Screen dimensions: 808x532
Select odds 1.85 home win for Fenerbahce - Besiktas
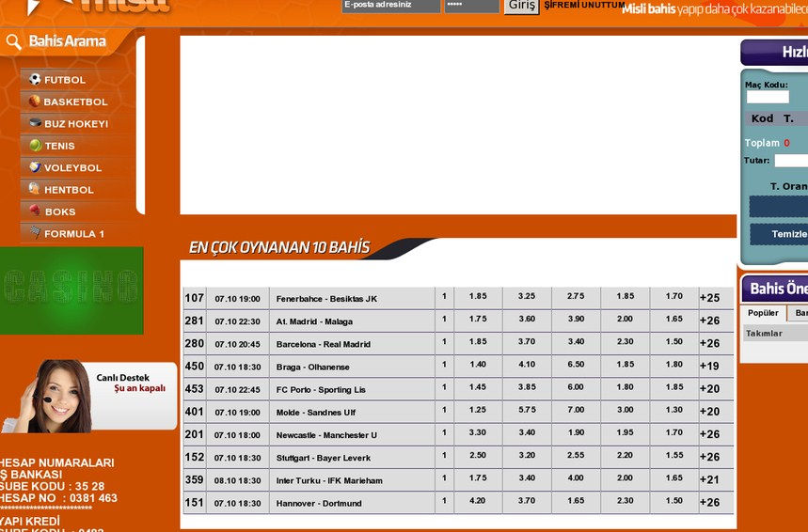click(x=478, y=297)
